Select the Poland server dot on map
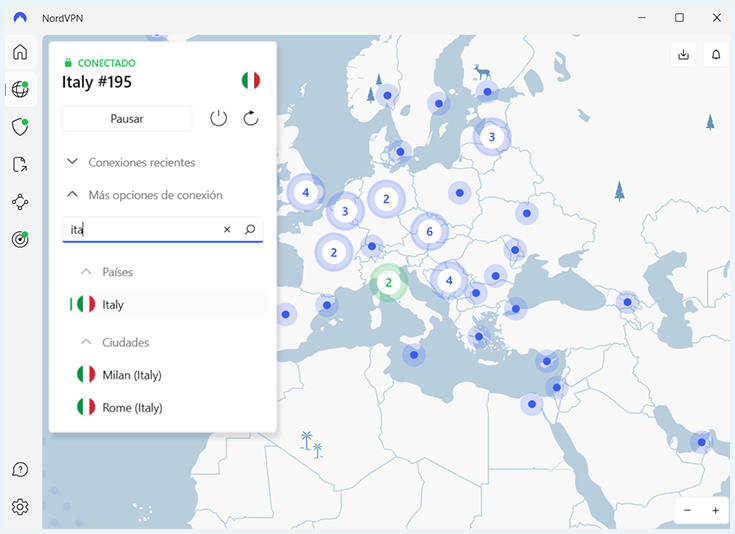 pos(459,193)
